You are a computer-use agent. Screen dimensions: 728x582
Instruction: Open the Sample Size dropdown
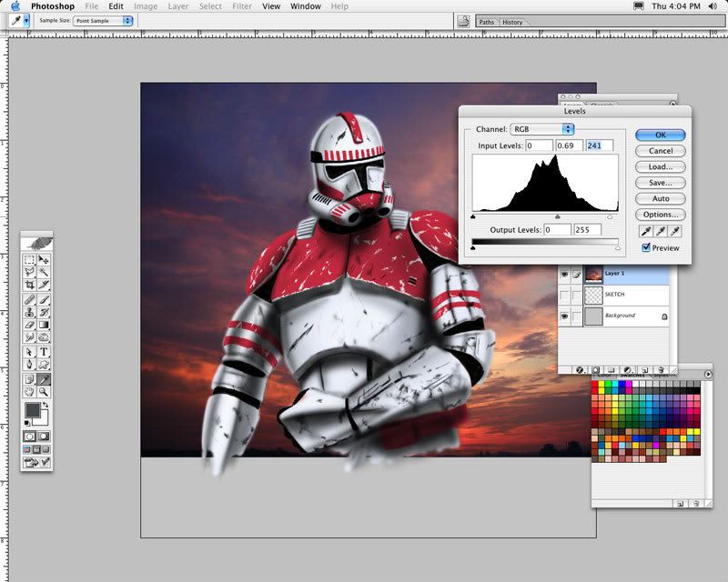click(103, 21)
